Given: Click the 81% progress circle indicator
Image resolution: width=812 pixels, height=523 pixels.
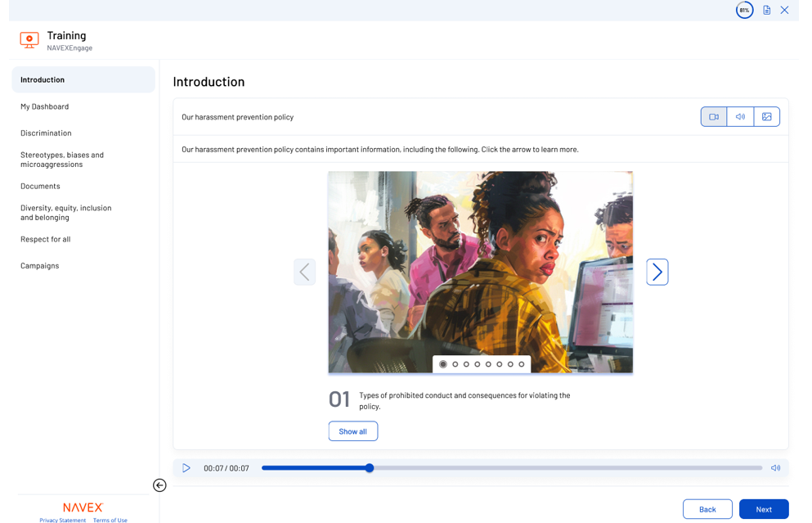Looking at the screenshot, I should [x=744, y=10].
